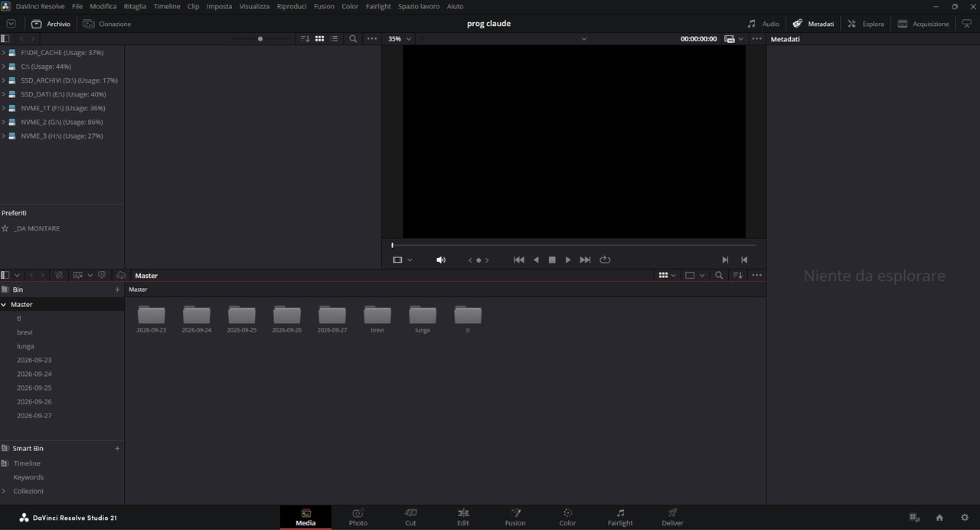This screenshot has width=980, height=530.
Task: Expand the Collezioni smart bin group
Action: pos(4,491)
